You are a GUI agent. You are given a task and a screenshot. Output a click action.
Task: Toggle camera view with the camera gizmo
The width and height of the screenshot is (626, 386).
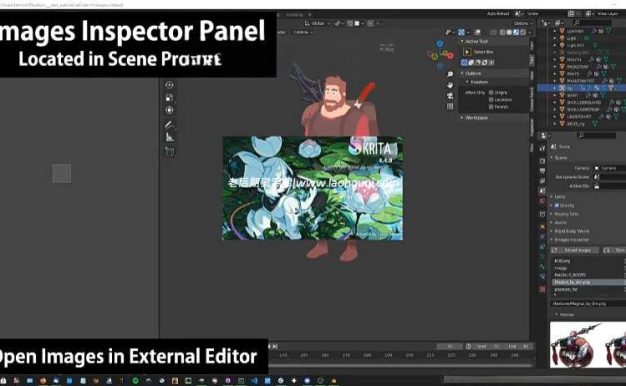[450, 95]
